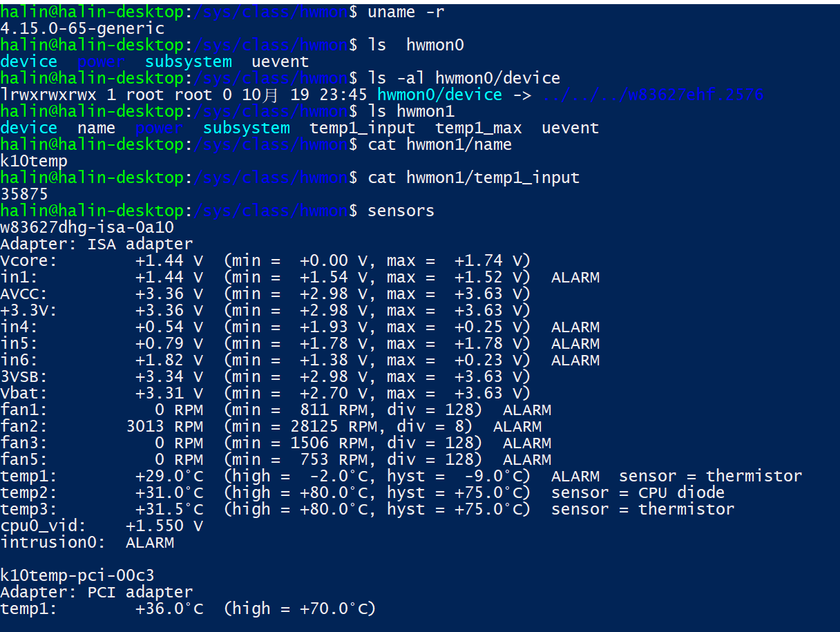Screen dimensions: 840x632
Task: Click the cyan subsystem entry under hwmon1
Action: pos(247,128)
